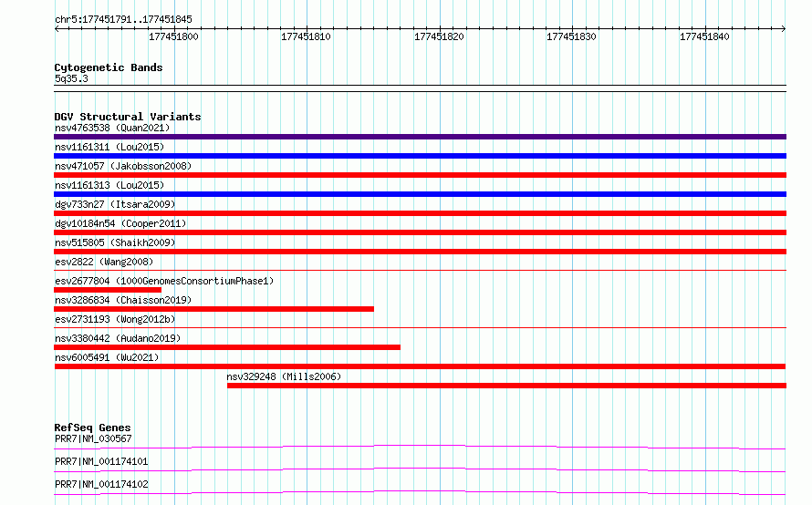Select the magenta PRR7|NM_001174102 transcript line

(420, 492)
